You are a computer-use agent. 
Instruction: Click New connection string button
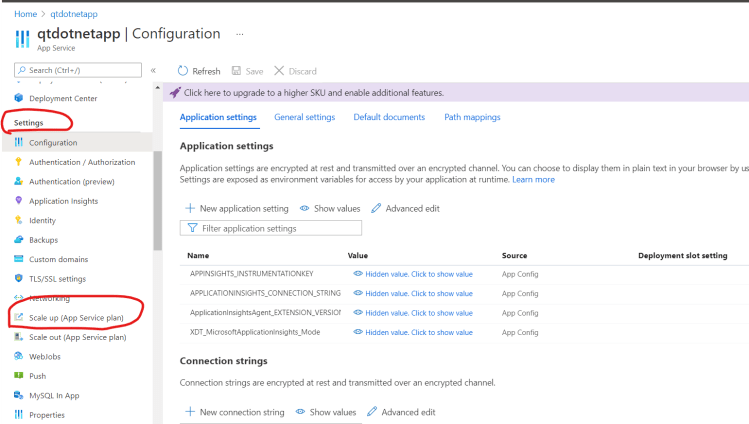tap(235, 412)
